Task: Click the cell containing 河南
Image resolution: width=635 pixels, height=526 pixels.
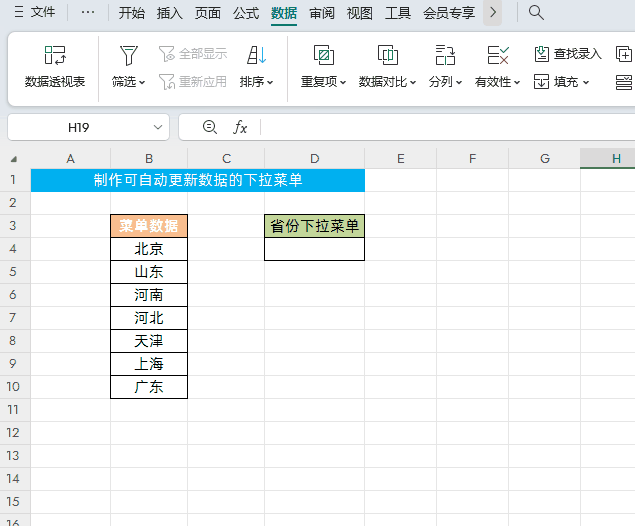Action: tap(149, 295)
